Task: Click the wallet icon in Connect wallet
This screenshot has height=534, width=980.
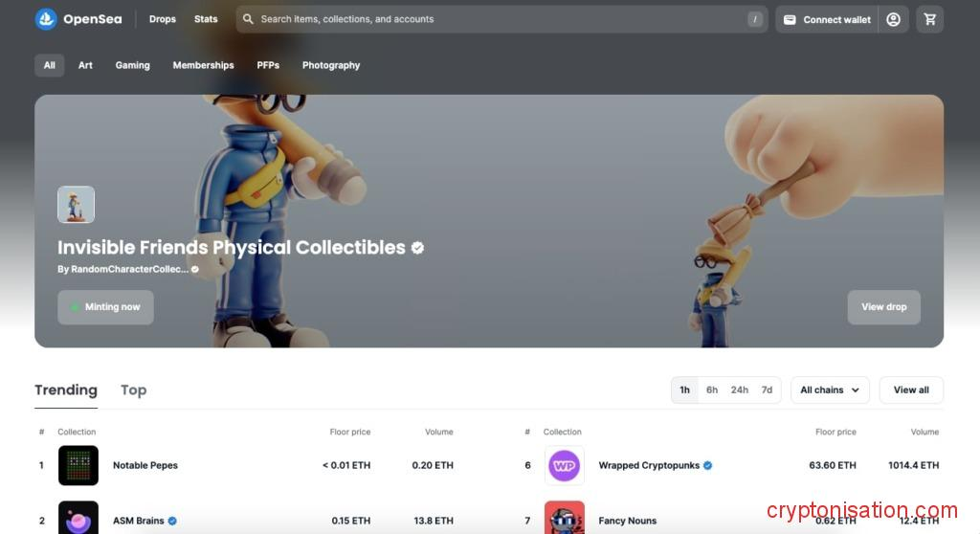Action: click(x=790, y=19)
